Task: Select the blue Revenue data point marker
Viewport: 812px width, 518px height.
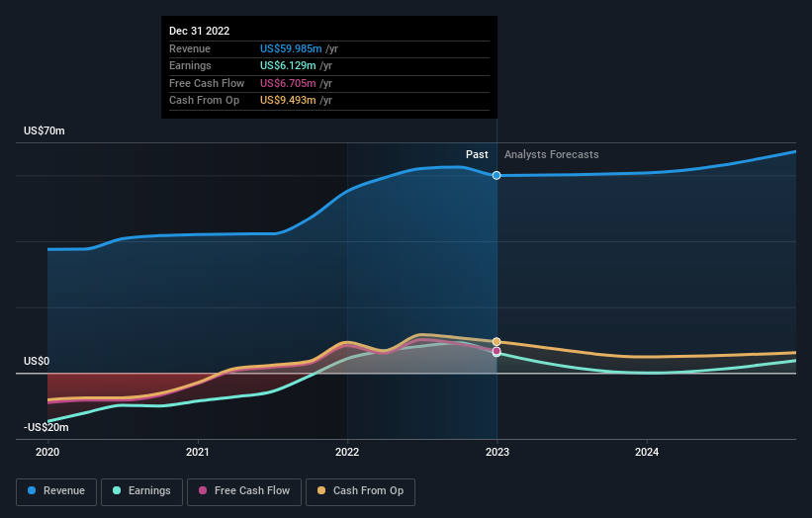Action: pyautogui.click(x=496, y=175)
